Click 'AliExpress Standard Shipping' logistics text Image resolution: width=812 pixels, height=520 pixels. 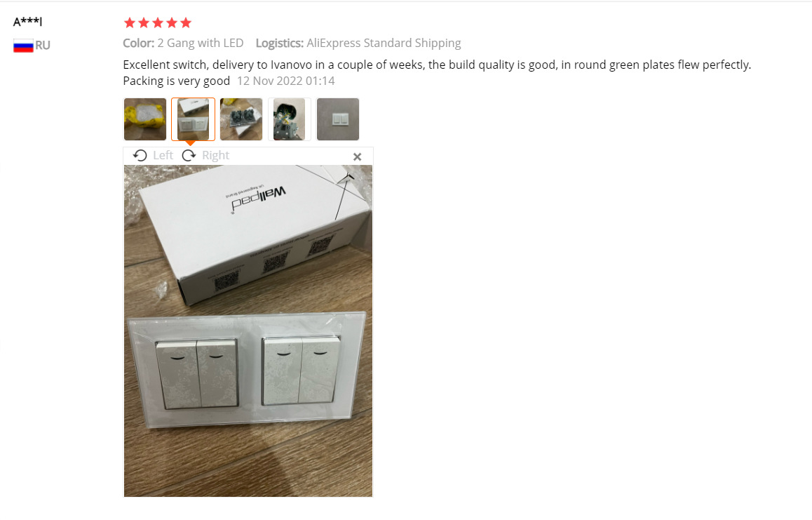(x=384, y=43)
